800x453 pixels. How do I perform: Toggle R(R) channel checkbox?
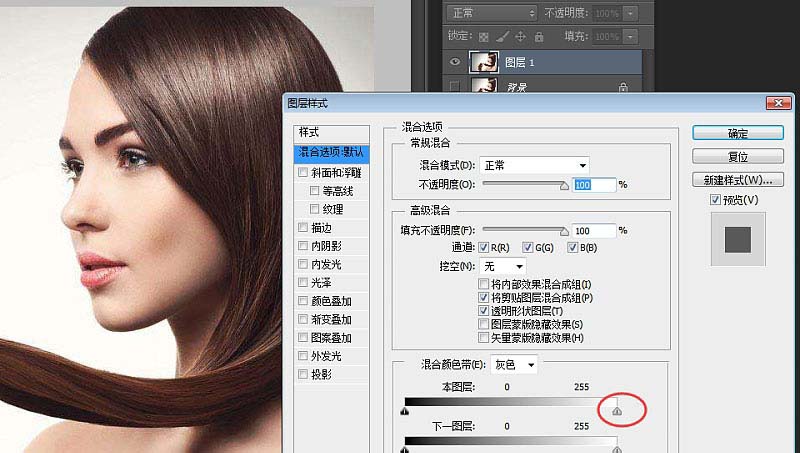coord(484,247)
